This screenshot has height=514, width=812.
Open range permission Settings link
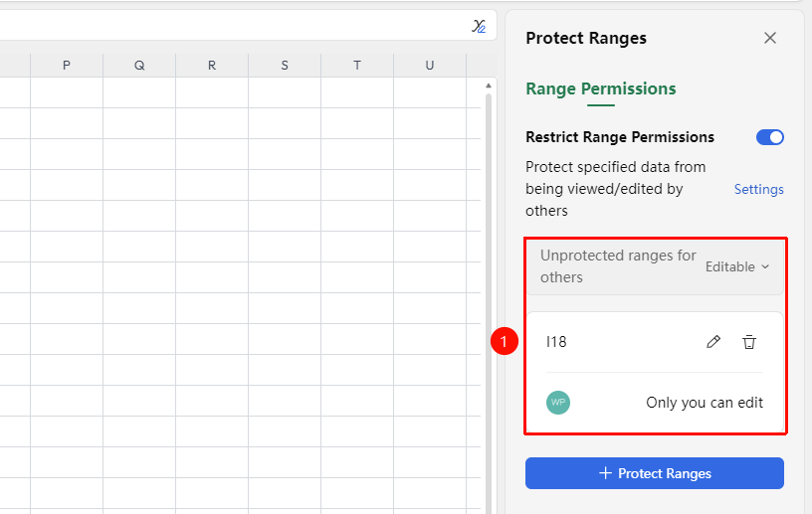click(x=758, y=189)
